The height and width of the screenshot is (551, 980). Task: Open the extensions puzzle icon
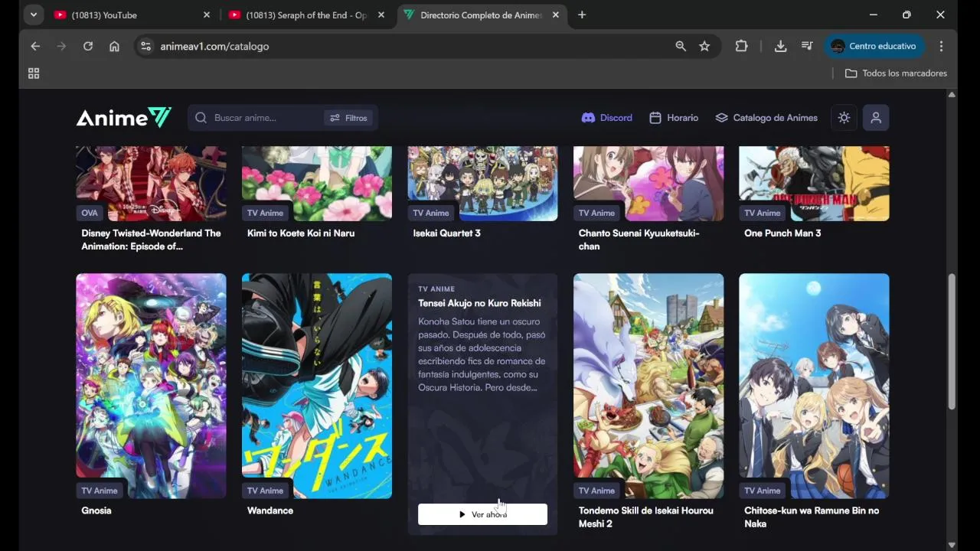coord(741,46)
